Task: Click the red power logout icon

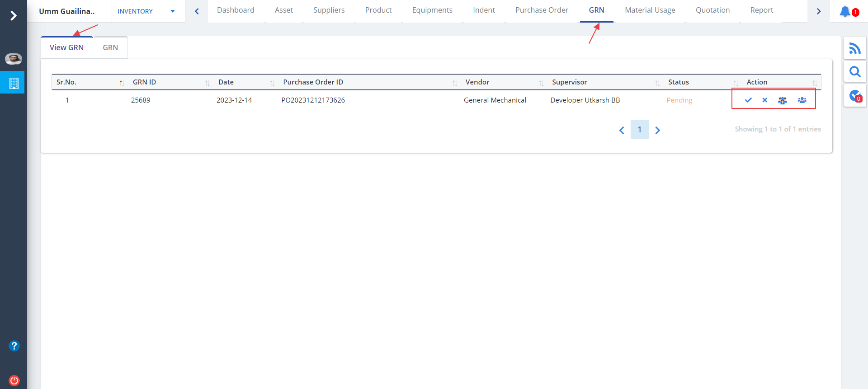Action: click(x=14, y=380)
